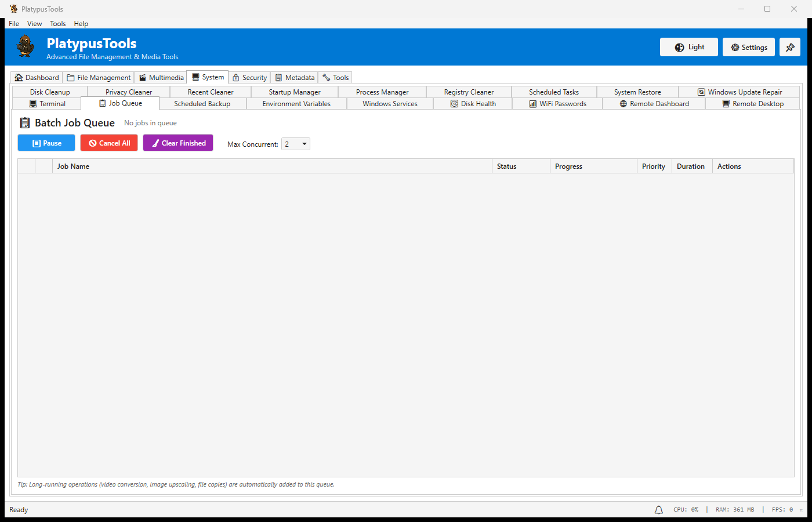Open the WiFi Passwords tab
The image size is (812, 522).
pyautogui.click(x=557, y=104)
